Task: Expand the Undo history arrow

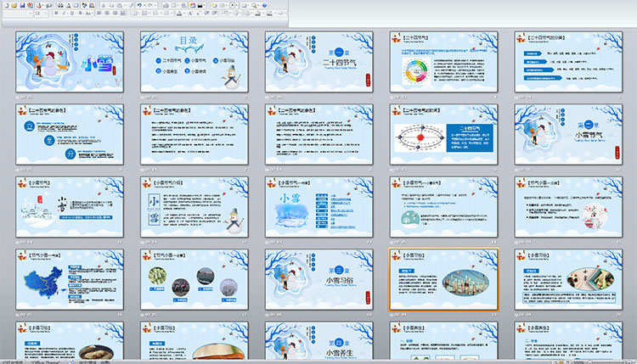Action: pos(144,5)
